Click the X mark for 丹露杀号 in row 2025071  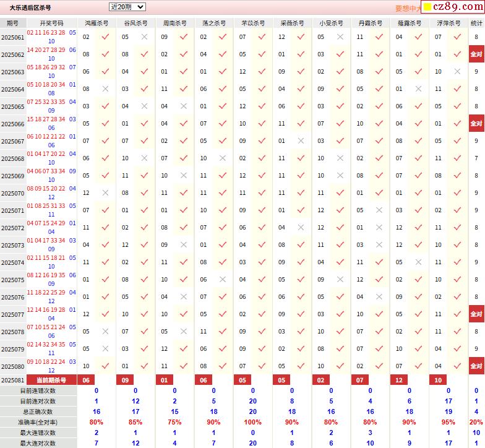pos(379,210)
